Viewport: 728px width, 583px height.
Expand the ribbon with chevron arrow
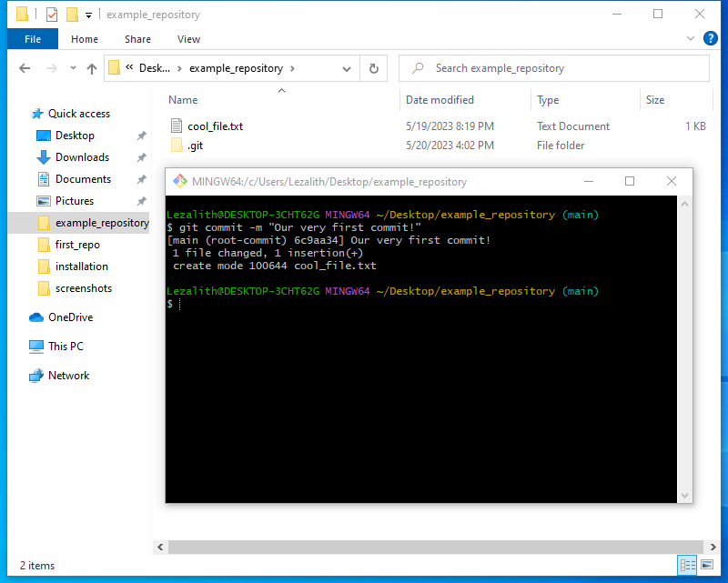click(691, 38)
